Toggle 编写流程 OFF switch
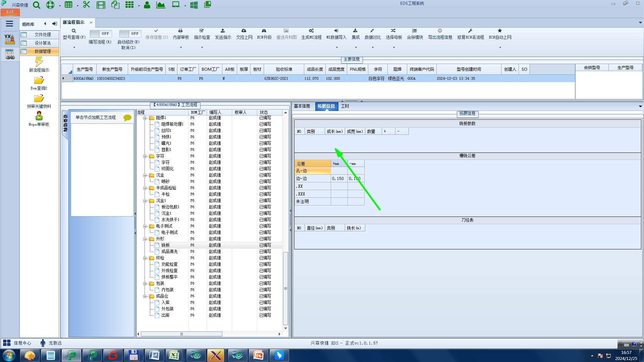Viewport: 644px width, 362px height. tap(100, 34)
